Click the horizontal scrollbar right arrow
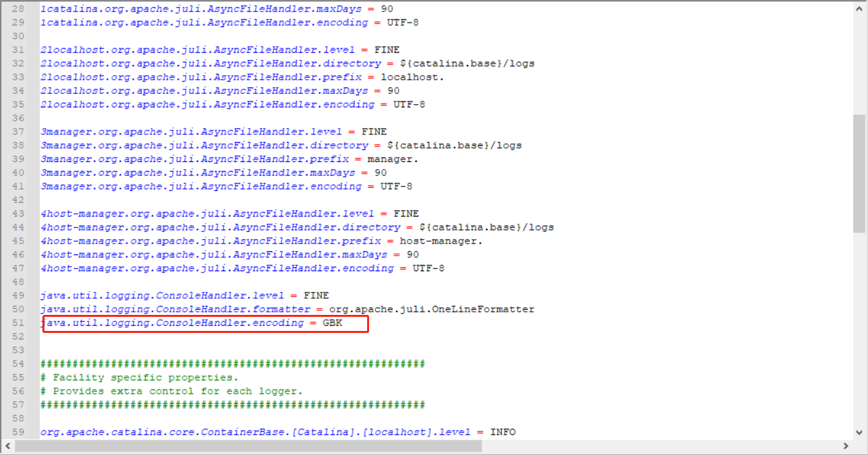Image resolution: width=868 pixels, height=455 pixels. pyautogui.click(x=846, y=445)
